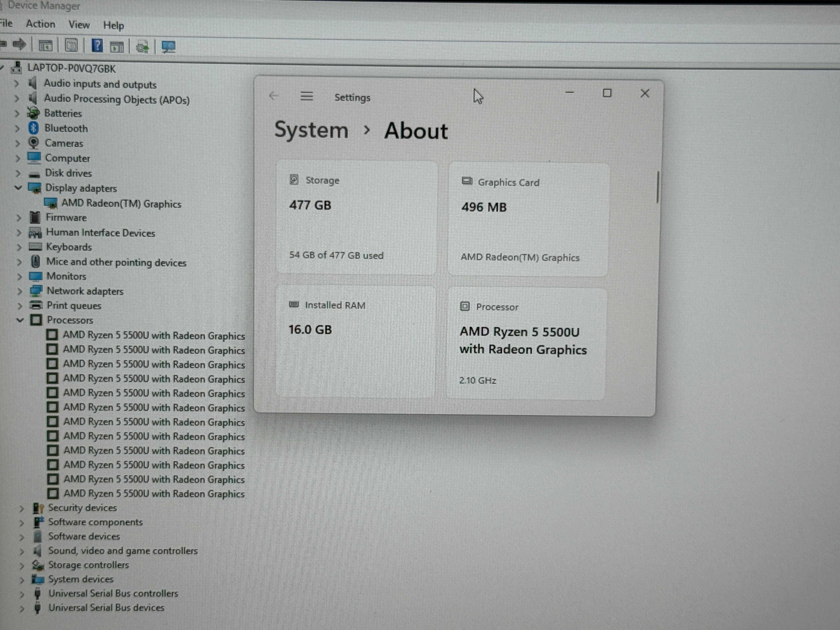Minimize the Settings window
The height and width of the screenshot is (630, 840).
(569, 92)
